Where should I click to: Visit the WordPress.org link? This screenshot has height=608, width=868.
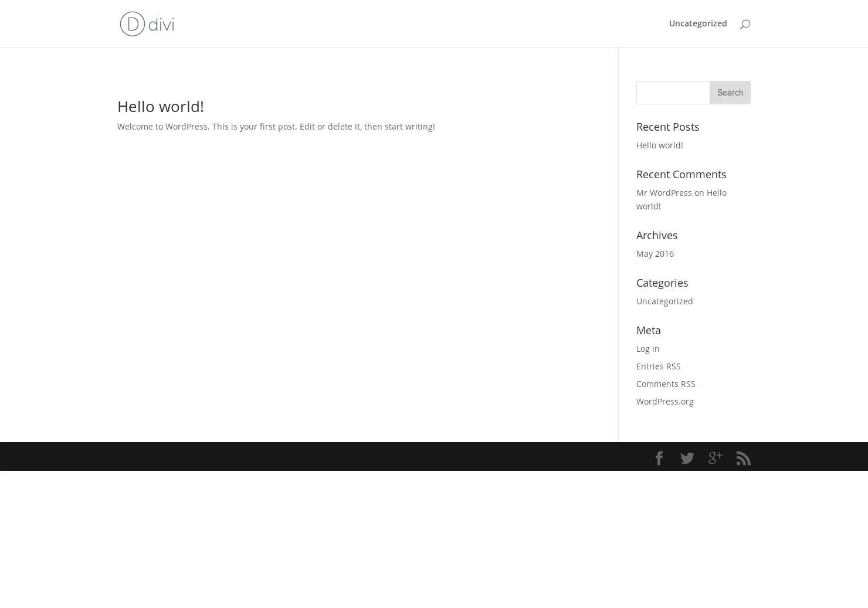[665, 401]
